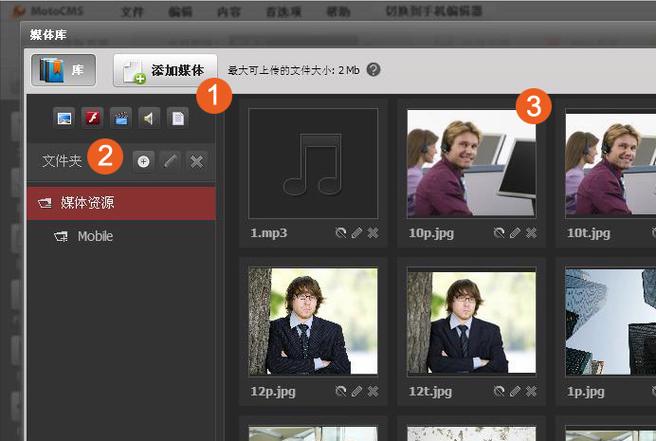This screenshot has width=656, height=441.
Task: Open the help question mark icon
Action: [373, 69]
